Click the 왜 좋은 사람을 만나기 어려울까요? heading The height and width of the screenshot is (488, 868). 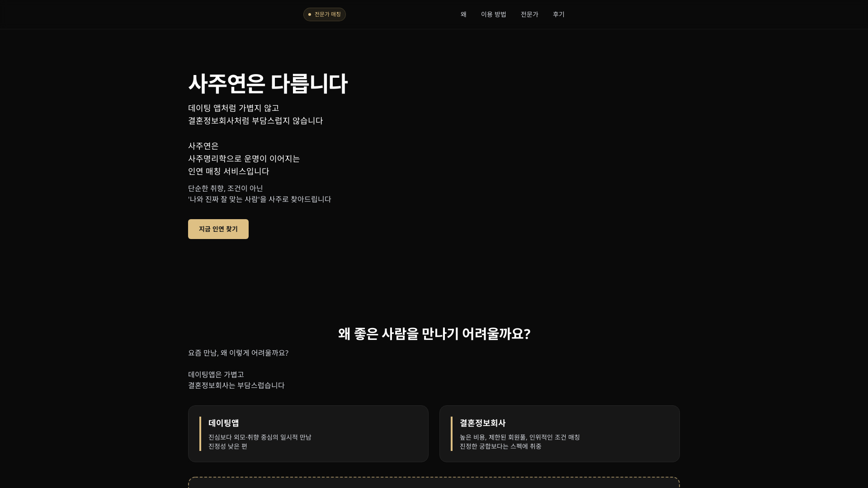coord(434,334)
